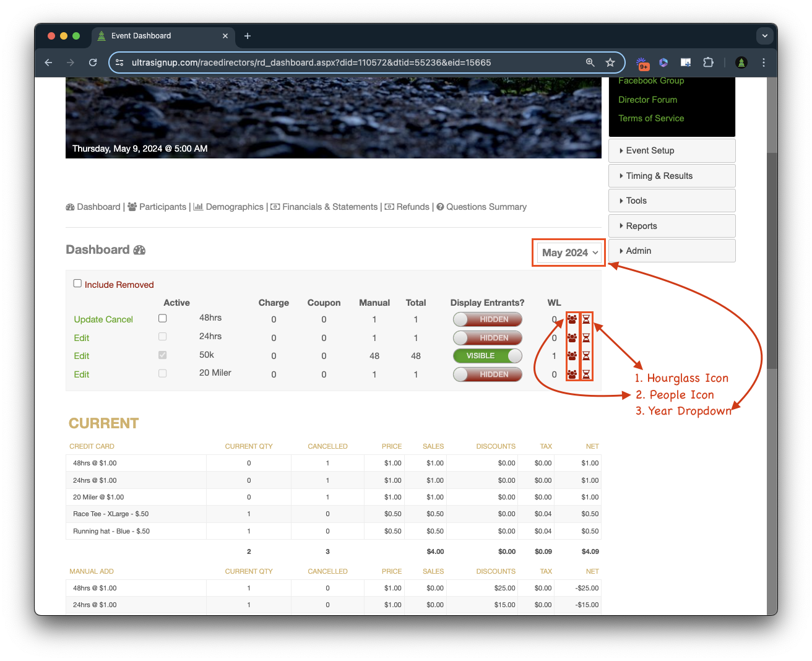This screenshot has width=812, height=661.
Task: Bookmark this page with the star icon
Action: coord(610,63)
